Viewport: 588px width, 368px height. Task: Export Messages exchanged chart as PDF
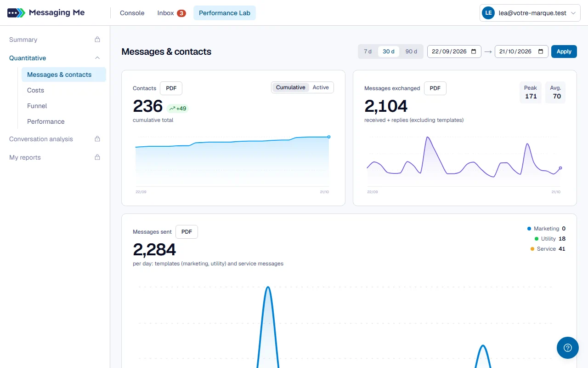(x=435, y=88)
